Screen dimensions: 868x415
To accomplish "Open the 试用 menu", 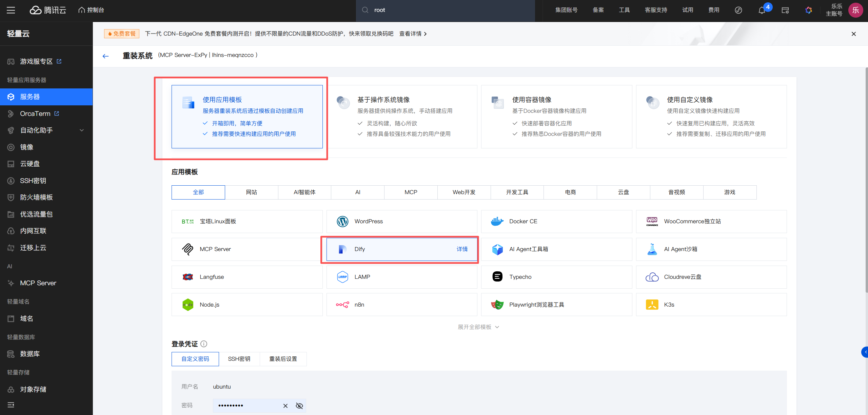I will click(688, 10).
